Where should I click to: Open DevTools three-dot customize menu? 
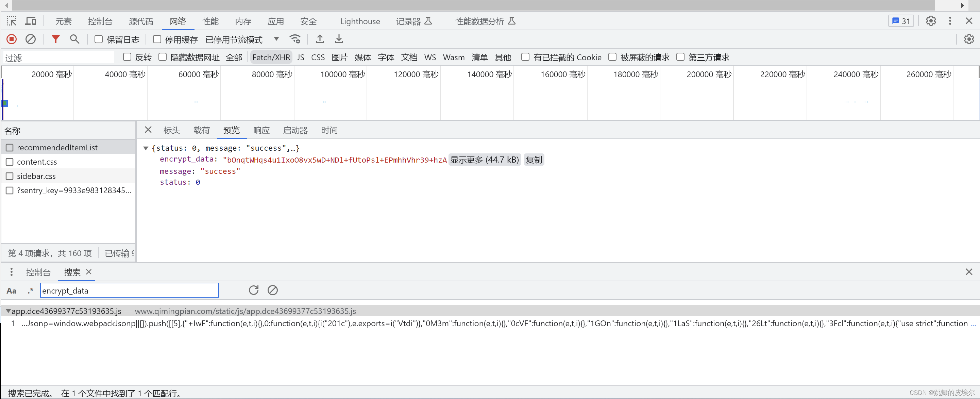click(949, 21)
